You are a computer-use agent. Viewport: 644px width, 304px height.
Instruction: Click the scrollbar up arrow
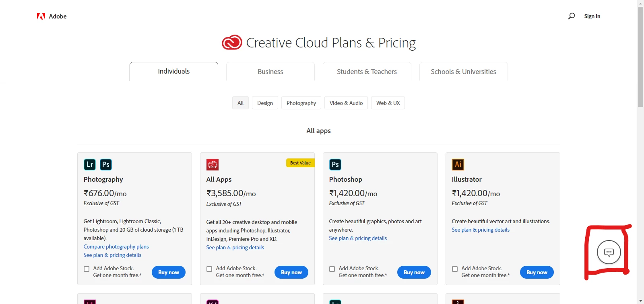coord(640,3)
